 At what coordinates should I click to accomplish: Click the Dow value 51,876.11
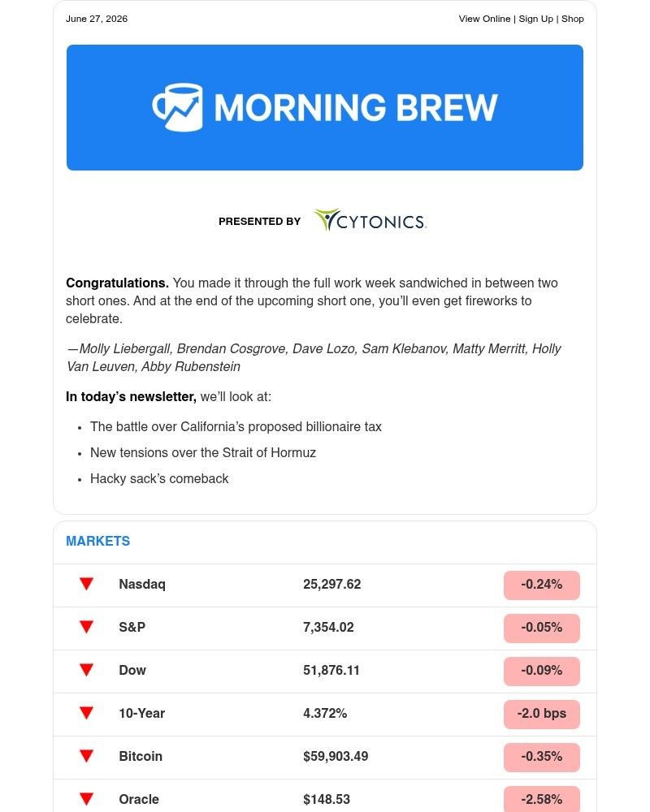[331, 670]
